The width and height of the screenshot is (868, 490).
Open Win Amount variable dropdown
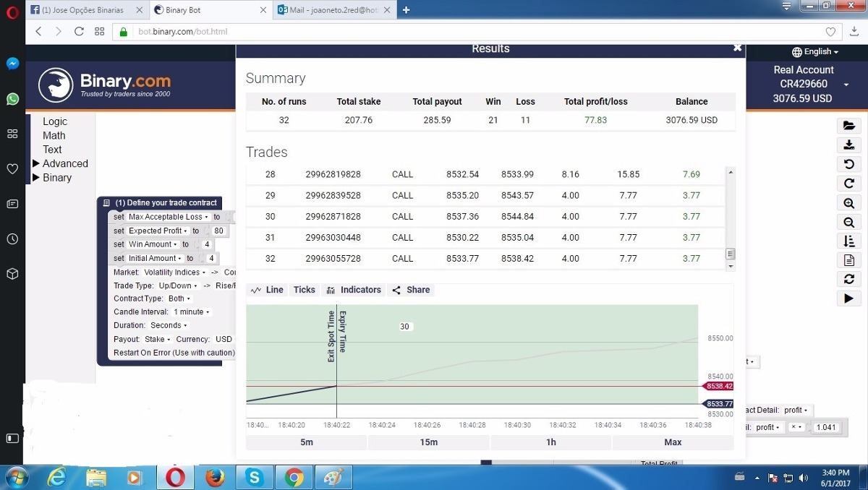click(x=153, y=244)
